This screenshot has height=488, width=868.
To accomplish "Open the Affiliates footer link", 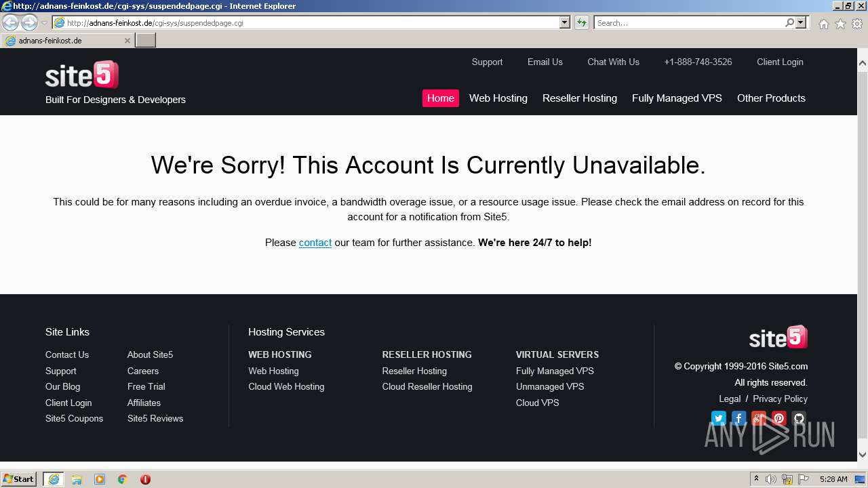I will [144, 403].
